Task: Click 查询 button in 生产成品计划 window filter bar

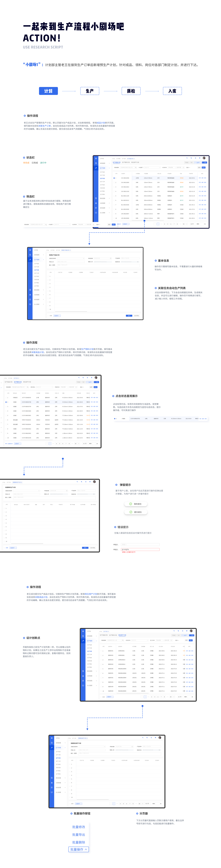Action: (204, 167)
